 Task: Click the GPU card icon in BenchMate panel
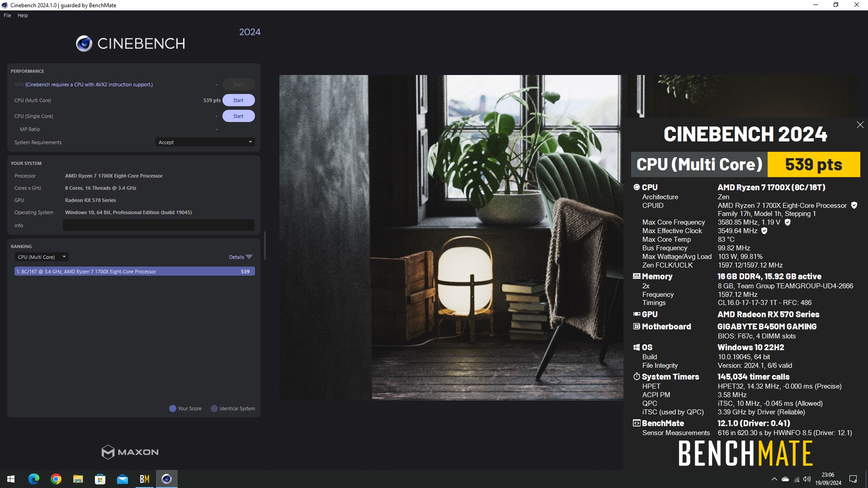pyautogui.click(x=637, y=314)
